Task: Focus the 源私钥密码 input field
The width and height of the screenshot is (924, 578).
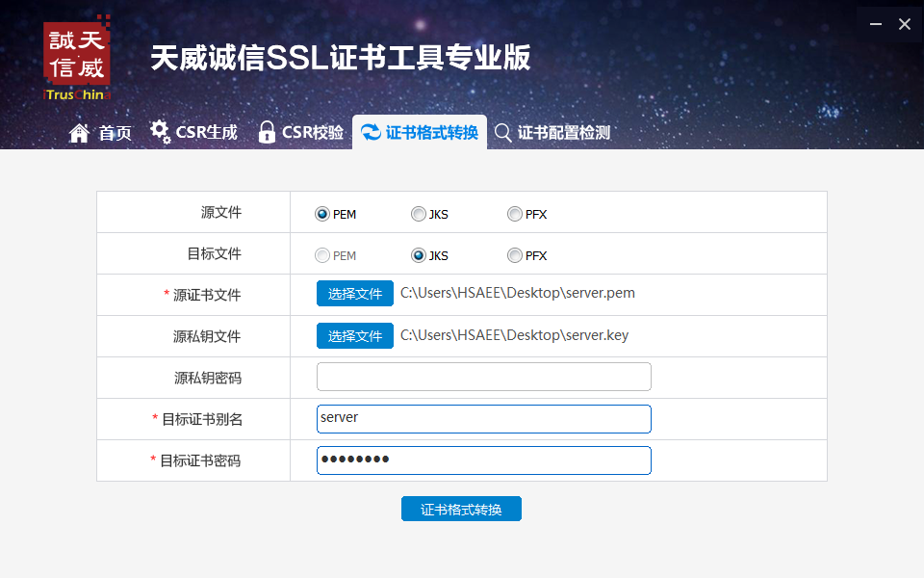Action: pos(484,377)
